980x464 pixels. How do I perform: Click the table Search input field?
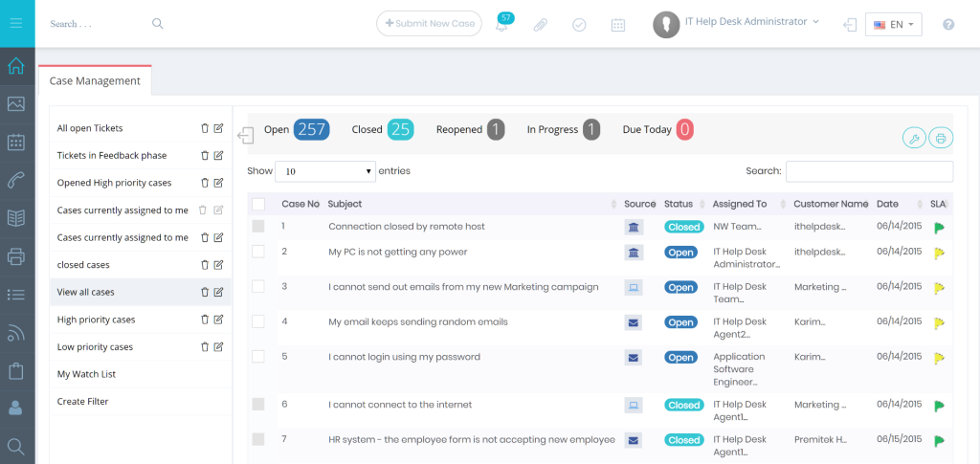(x=868, y=171)
